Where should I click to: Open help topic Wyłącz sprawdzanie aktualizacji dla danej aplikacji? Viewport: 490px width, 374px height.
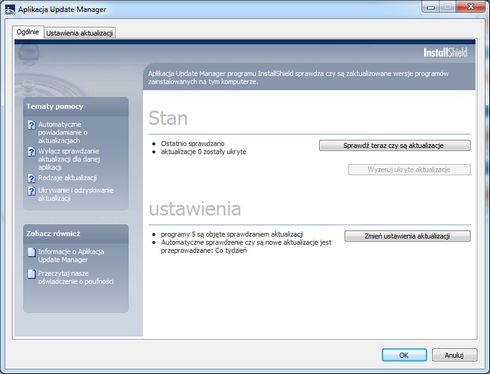coord(69,159)
